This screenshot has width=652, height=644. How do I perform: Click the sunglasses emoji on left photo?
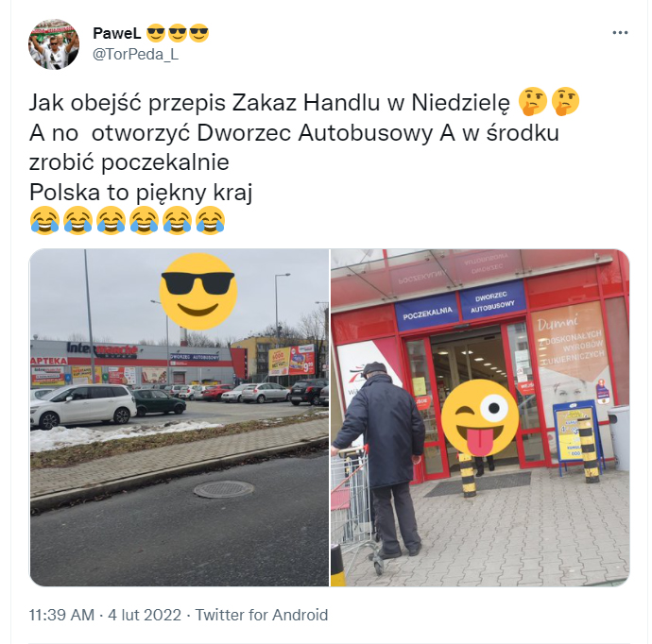pos(198,291)
